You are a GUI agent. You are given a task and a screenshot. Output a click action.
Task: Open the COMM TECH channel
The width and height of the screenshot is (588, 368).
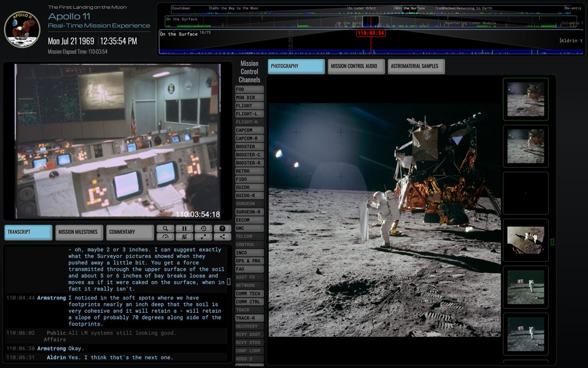pos(249,294)
